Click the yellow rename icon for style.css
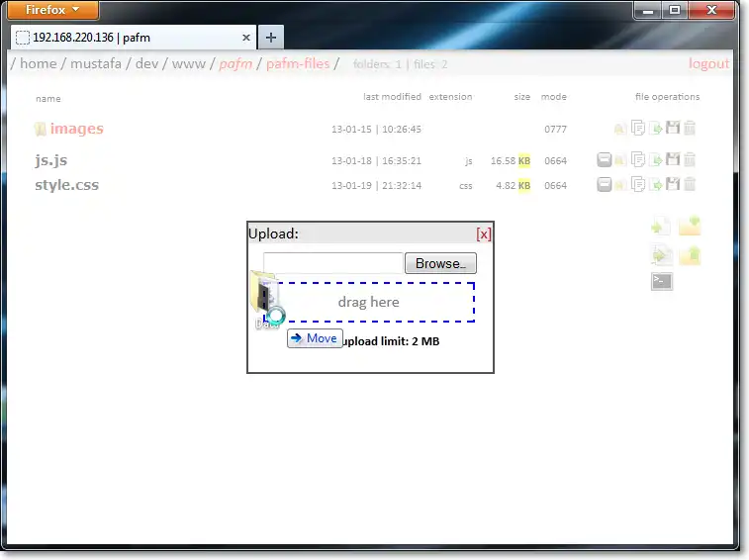This screenshot has height=560, width=749. coord(620,185)
